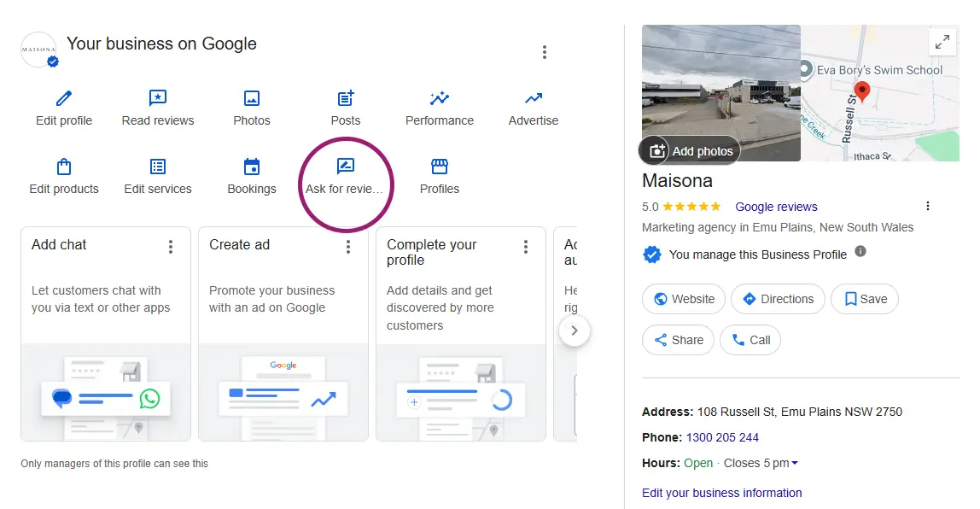The height and width of the screenshot is (509, 980).
Task: Open the Profiles storefront icon
Action: pyautogui.click(x=440, y=167)
